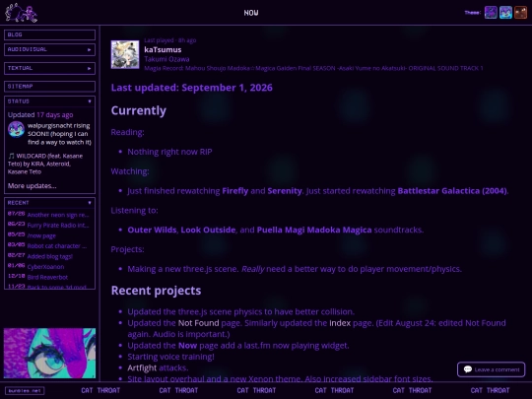
Task: Click the site logo creature icon
Action: pos(21,13)
